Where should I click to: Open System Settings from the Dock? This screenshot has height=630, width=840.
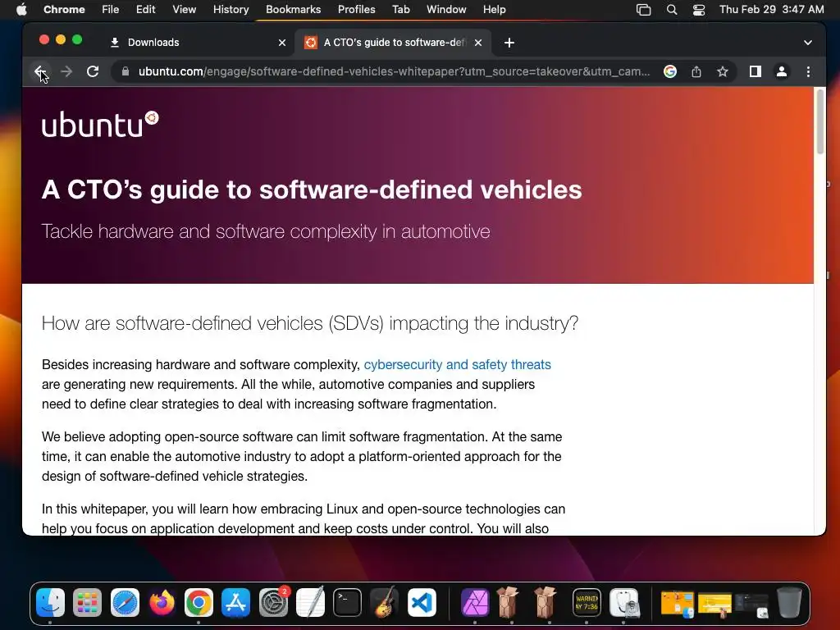click(x=273, y=603)
